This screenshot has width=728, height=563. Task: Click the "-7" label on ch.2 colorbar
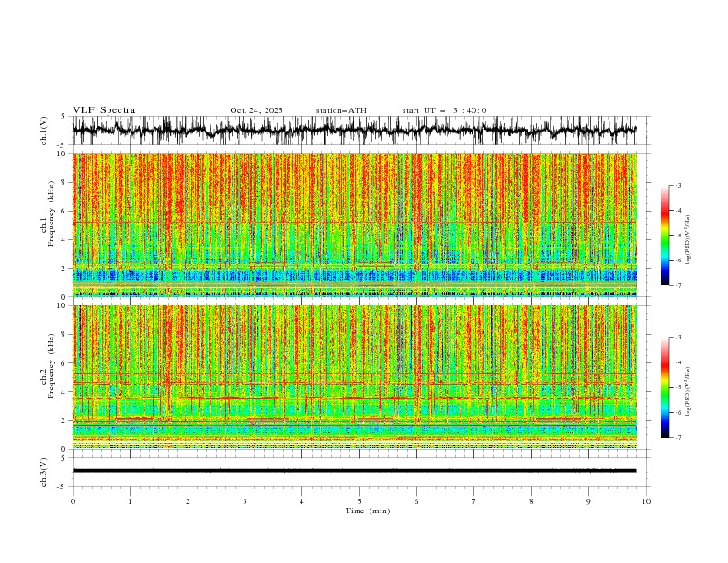[x=677, y=438]
